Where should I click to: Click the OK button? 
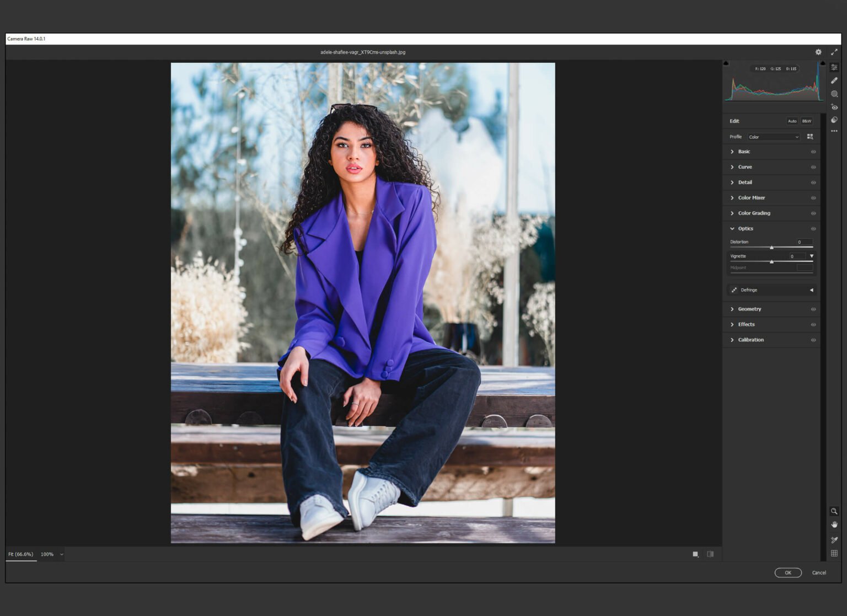click(788, 572)
